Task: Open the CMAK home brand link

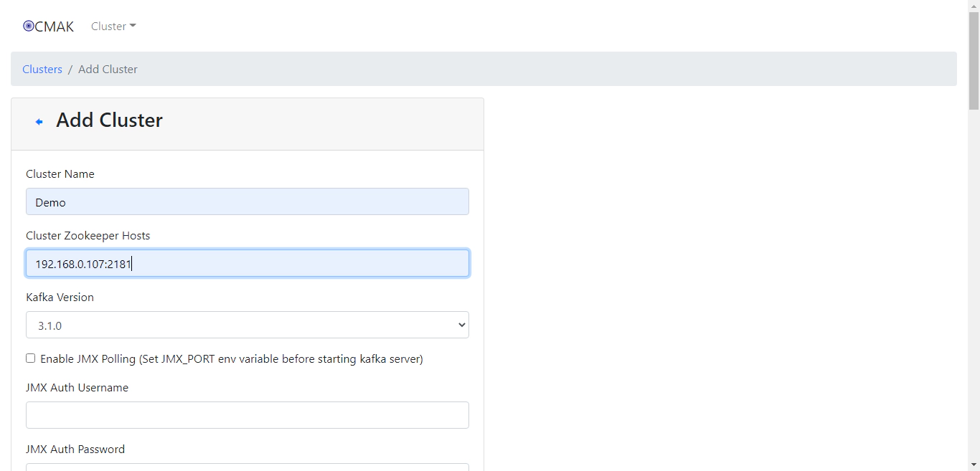Action: tap(48, 27)
